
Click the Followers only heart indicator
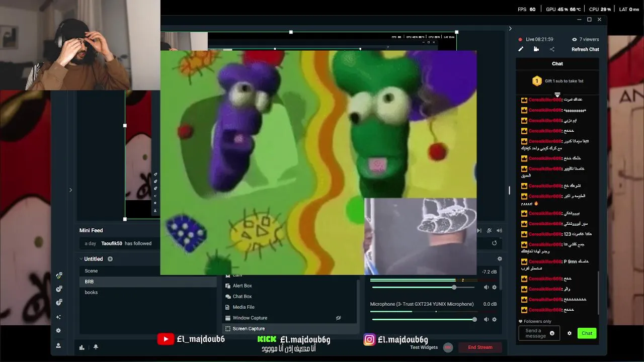pos(521,321)
